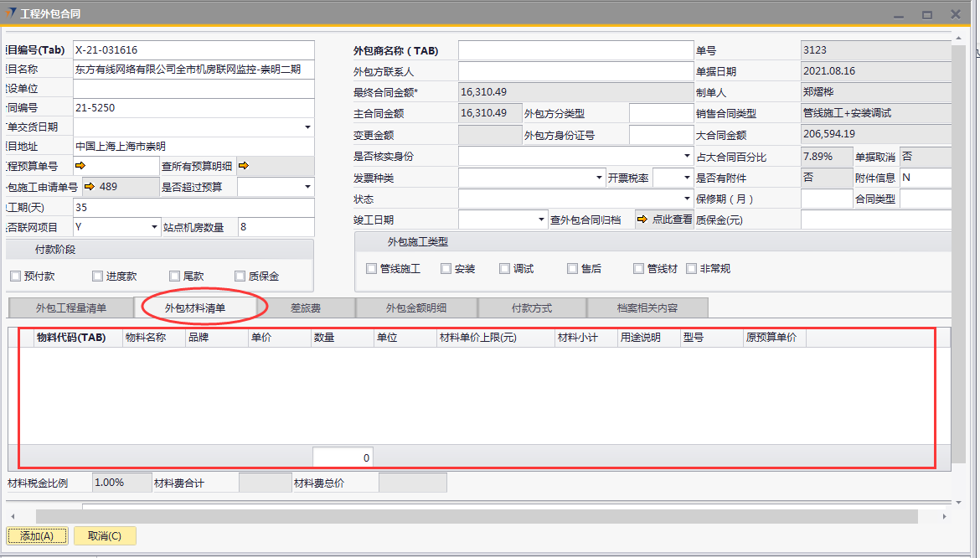
Task: Expand the 发票种类 dropdown list
Action: tap(599, 178)
